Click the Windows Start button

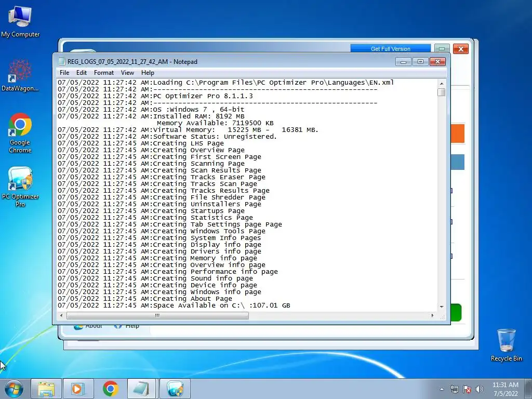point(14,389)
